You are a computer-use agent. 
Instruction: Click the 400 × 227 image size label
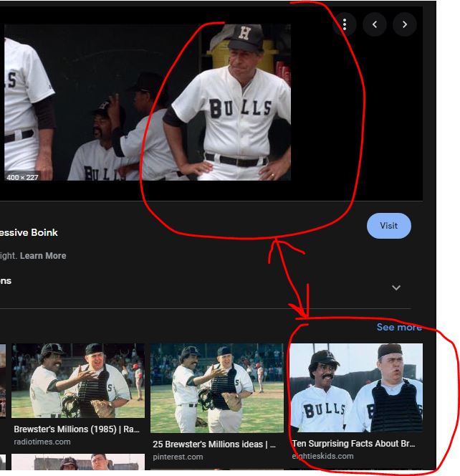22,177
